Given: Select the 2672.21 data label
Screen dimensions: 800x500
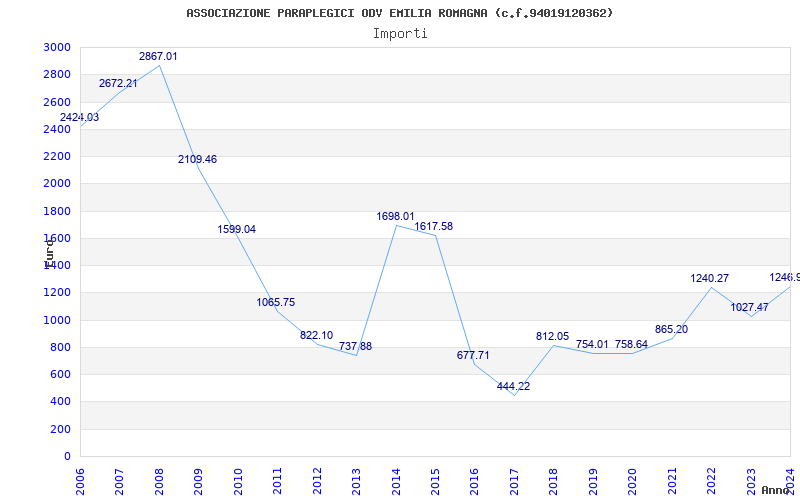Looking at the screenshot, I should tap(118, 83).
